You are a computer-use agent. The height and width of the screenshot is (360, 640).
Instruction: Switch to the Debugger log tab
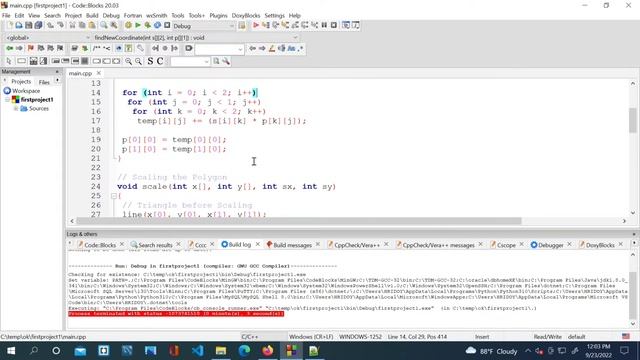tap(551, 245)
